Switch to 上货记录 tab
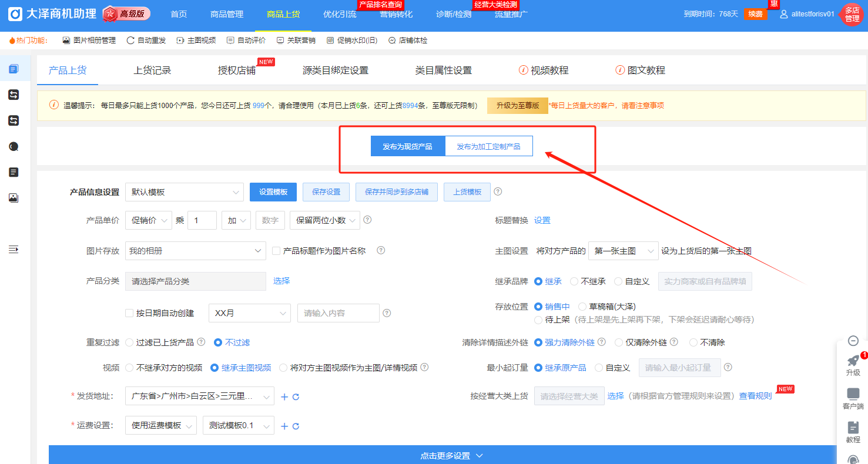This screenshot has width=868, height=464. 152,70
